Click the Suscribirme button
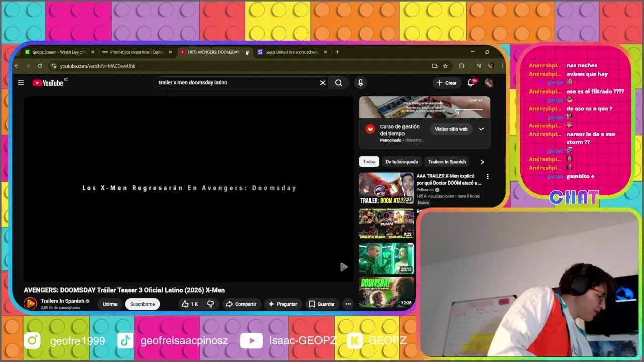 [143, 304]
